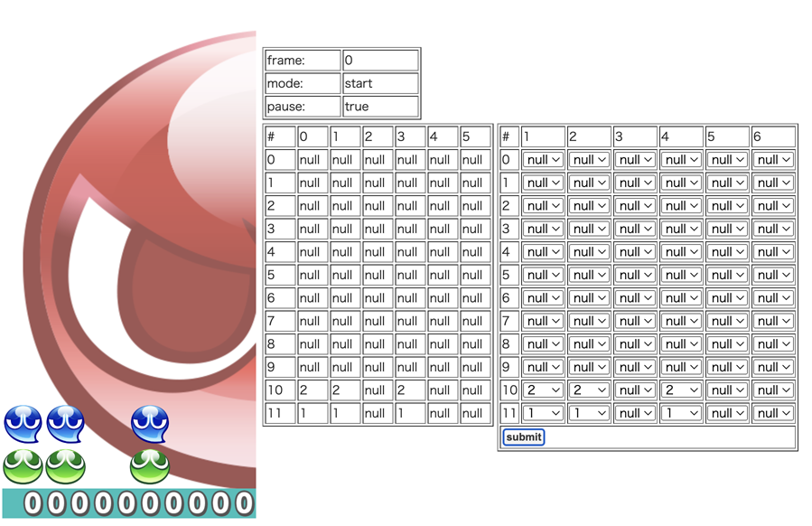Click the isolated blue puyo on the right

click(150, 423)
